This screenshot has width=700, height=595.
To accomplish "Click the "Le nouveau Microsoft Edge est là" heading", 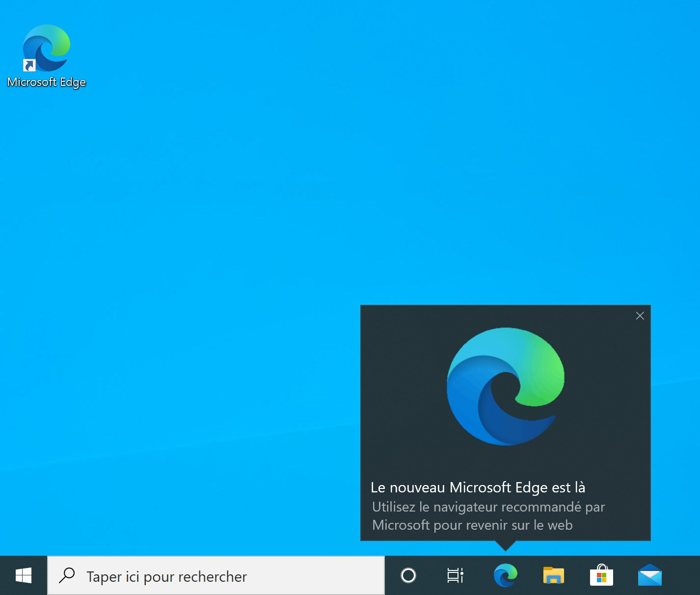I will click(478, 487).
